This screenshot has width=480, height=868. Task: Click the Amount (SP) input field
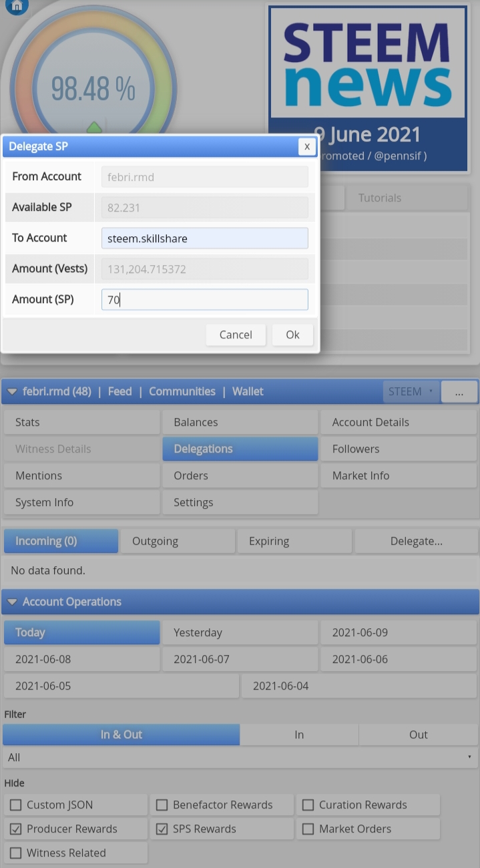[x=205, y=300]
